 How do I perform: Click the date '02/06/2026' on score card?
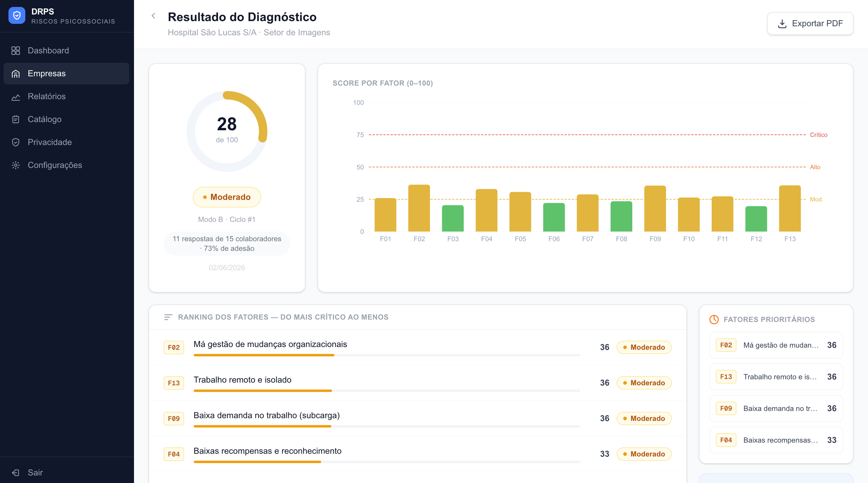(227, 268)
